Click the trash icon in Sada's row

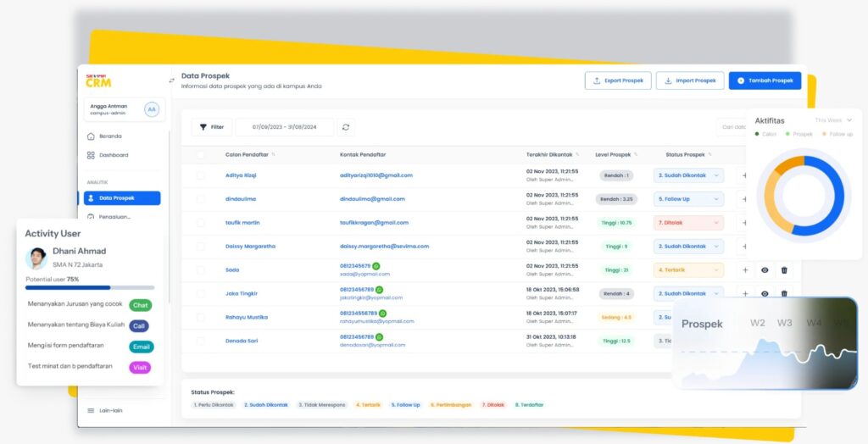[x=784, y=270]
